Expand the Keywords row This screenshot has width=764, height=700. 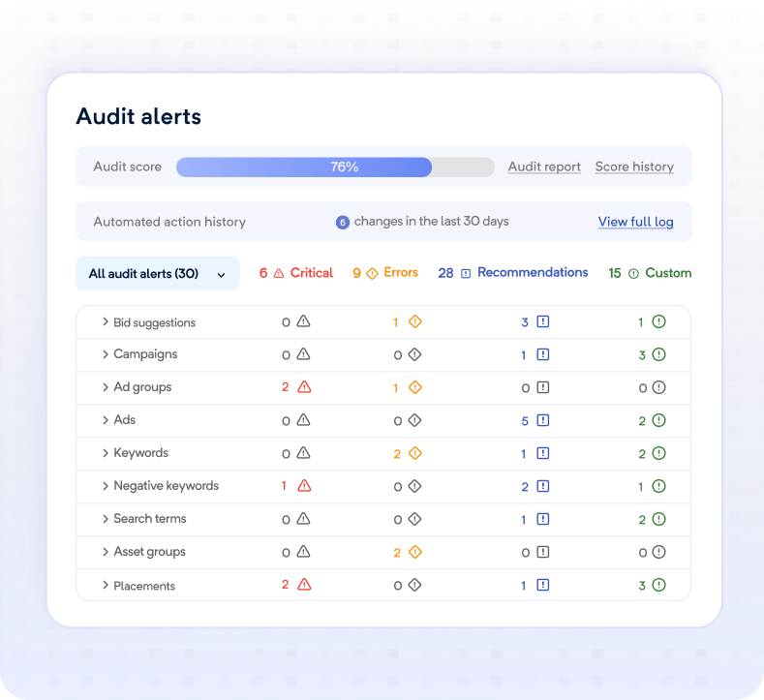pos(105,453)
